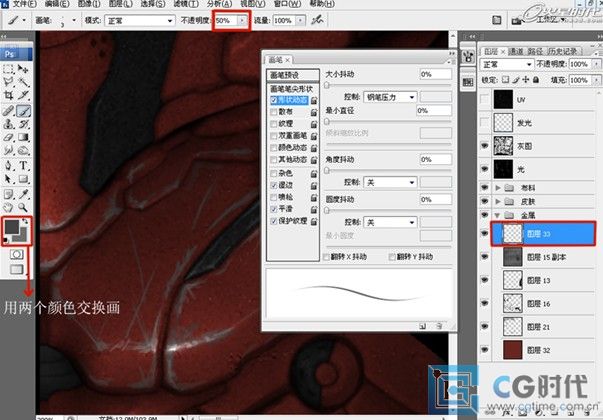Check the 散布 brush option

[x=274, y=112]
